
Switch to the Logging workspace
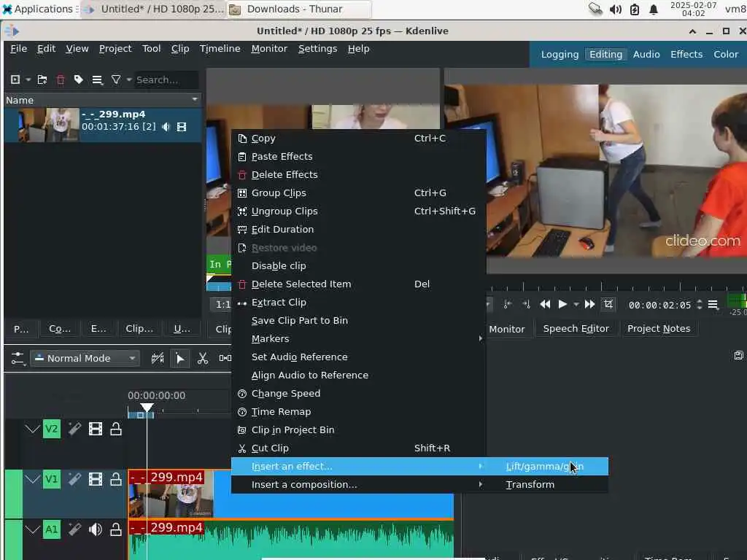coord(560,54)
